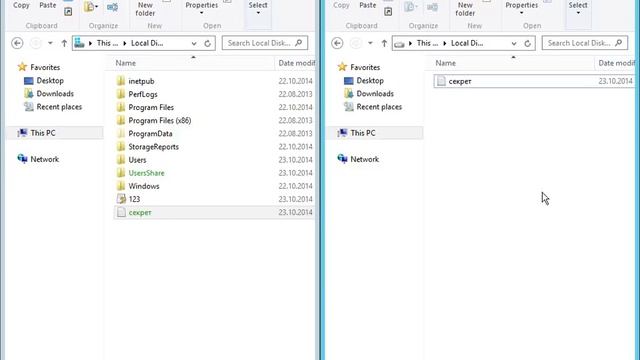Click New folder in left window
640x360 pixels.
pyautogui.click(x=145, y=9)
